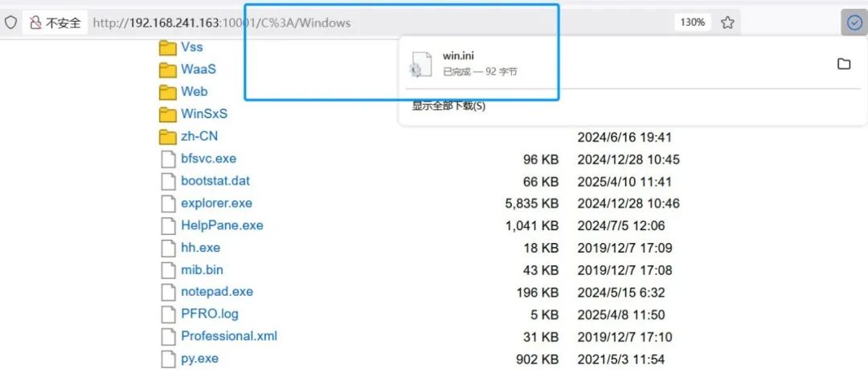
Task: Open the explorer.exe file link
Action: 216,203
